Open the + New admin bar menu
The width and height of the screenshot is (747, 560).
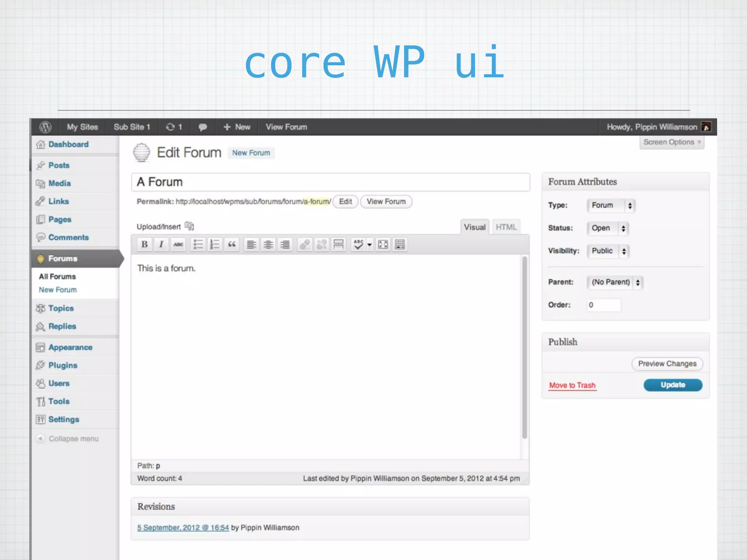(x=237, y=127)
